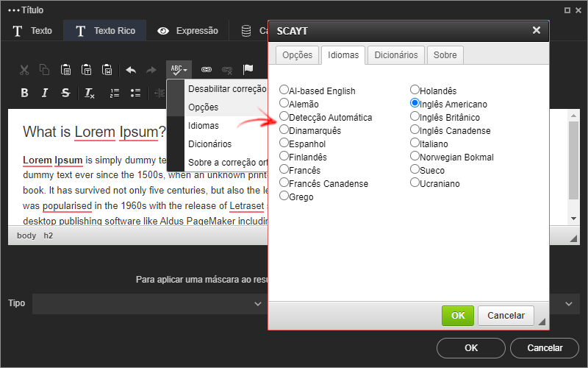Open the Tipo dropdown

click(150, 304)
